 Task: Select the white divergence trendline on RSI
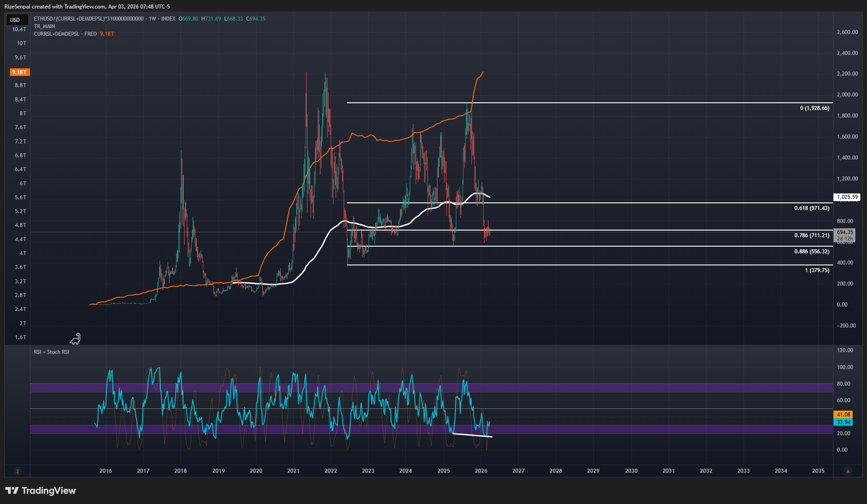(x=472, y=435)
